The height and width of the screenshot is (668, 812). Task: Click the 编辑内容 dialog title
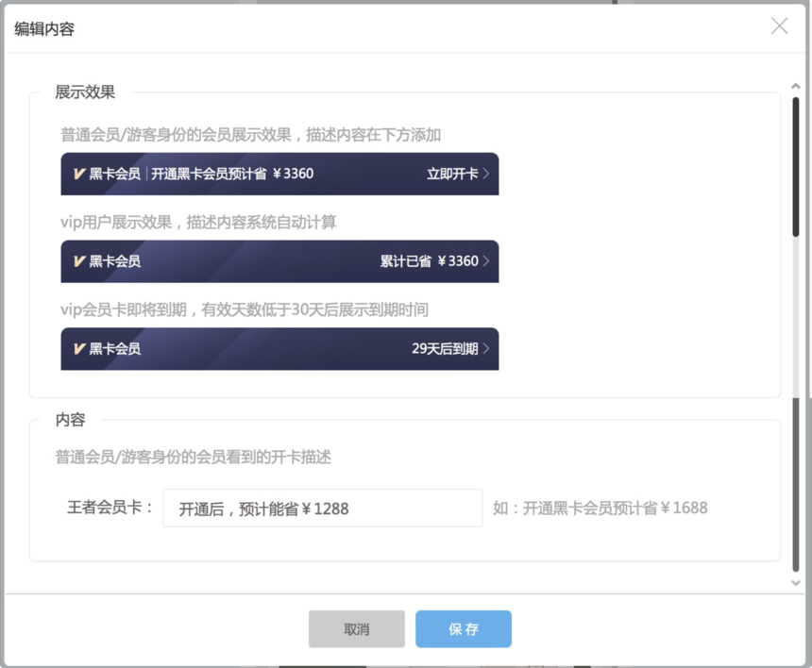[x=44, y=29]
